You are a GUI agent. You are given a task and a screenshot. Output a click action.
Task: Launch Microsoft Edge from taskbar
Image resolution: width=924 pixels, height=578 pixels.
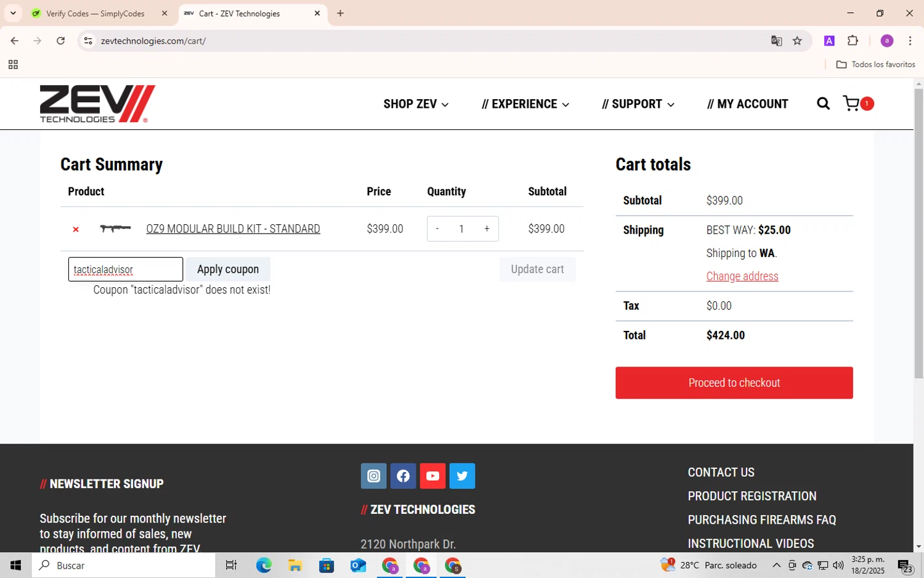click(x=264, y=565)
